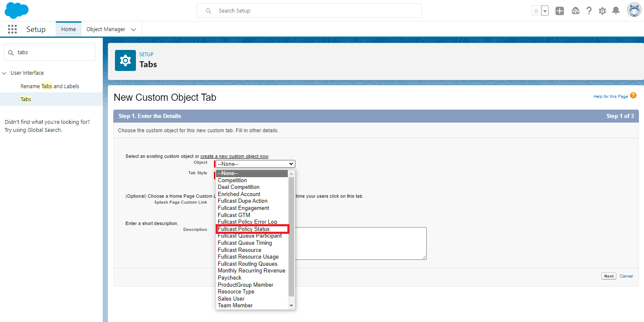Image resolution: width=644 pixels, height=322 pixels.
Task: Choose Deal Competition from the list
Action: click(x=252, y=187)
